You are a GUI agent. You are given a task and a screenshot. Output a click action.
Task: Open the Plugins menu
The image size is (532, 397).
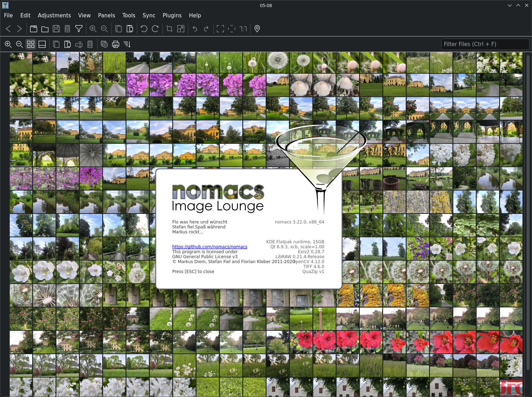coord(172,15)
